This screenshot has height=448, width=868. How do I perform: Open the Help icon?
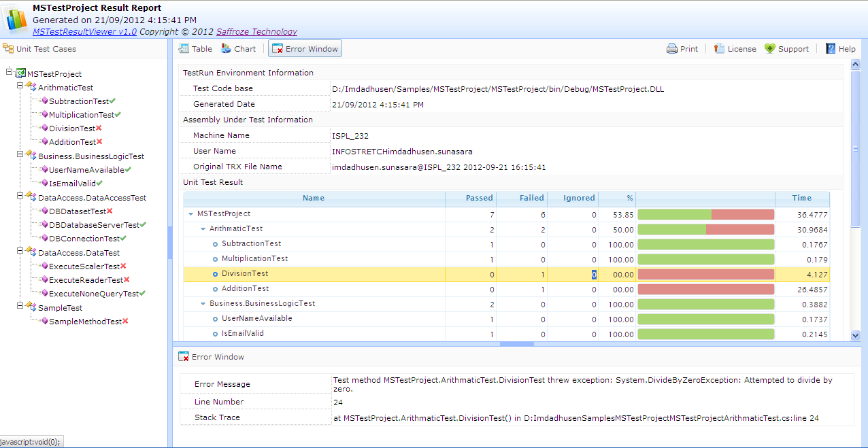pyautogui.click(x=829, y=48)
